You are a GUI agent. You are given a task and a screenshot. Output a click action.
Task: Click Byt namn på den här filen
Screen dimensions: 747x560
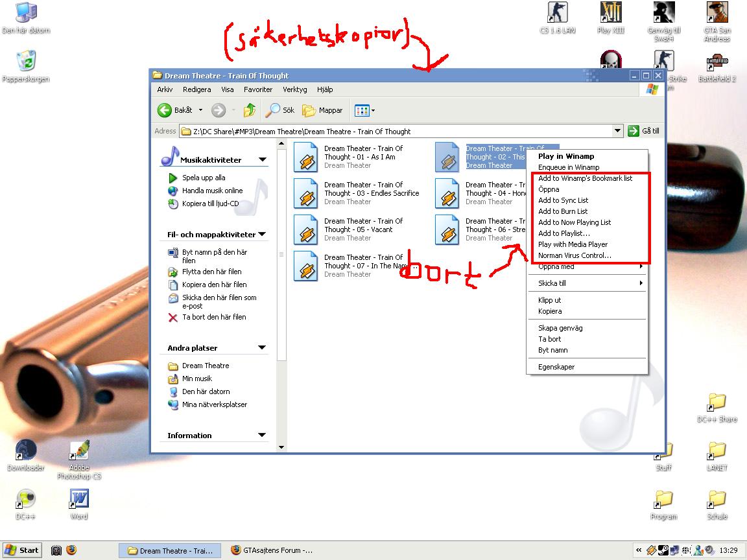(214, 256)
